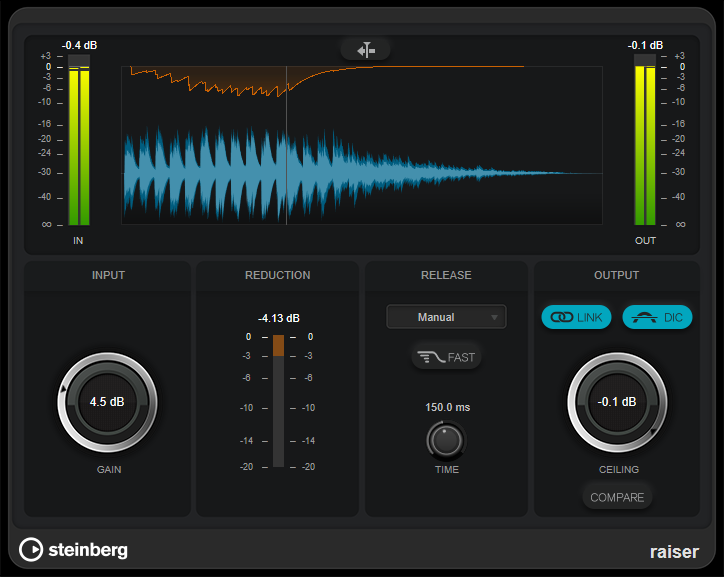724x577 pixels.
Task: Open the Manual release mode dropdown
Action: click(446, 317)
